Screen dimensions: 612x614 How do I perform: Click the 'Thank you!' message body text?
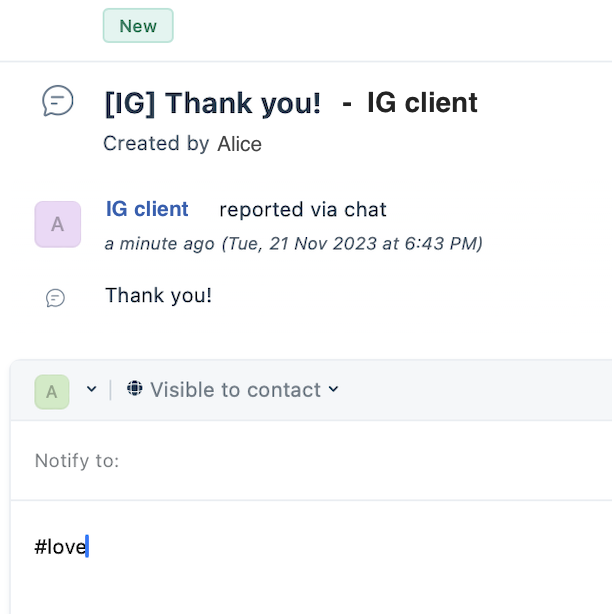click(159, 295)
